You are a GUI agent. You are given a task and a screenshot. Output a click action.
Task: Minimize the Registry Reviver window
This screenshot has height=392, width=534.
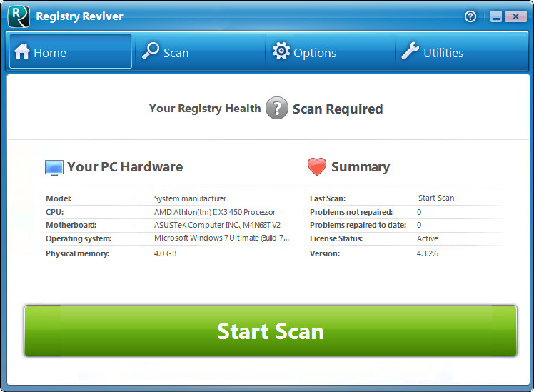coord(496,16)
